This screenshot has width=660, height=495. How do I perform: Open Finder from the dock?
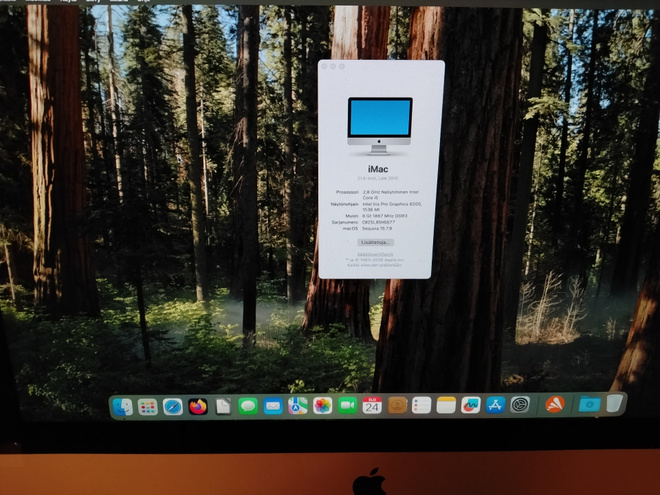[x=123, y=407]
